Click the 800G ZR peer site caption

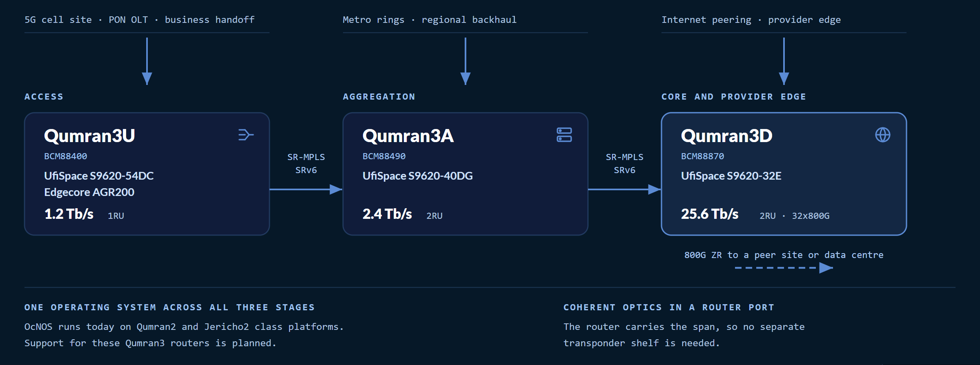point(784,255)
